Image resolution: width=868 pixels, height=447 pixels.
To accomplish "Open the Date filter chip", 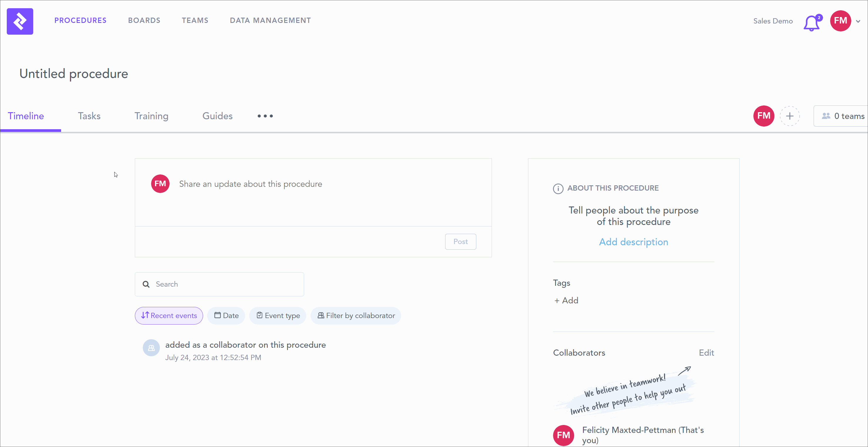I will tap(226, 316).
